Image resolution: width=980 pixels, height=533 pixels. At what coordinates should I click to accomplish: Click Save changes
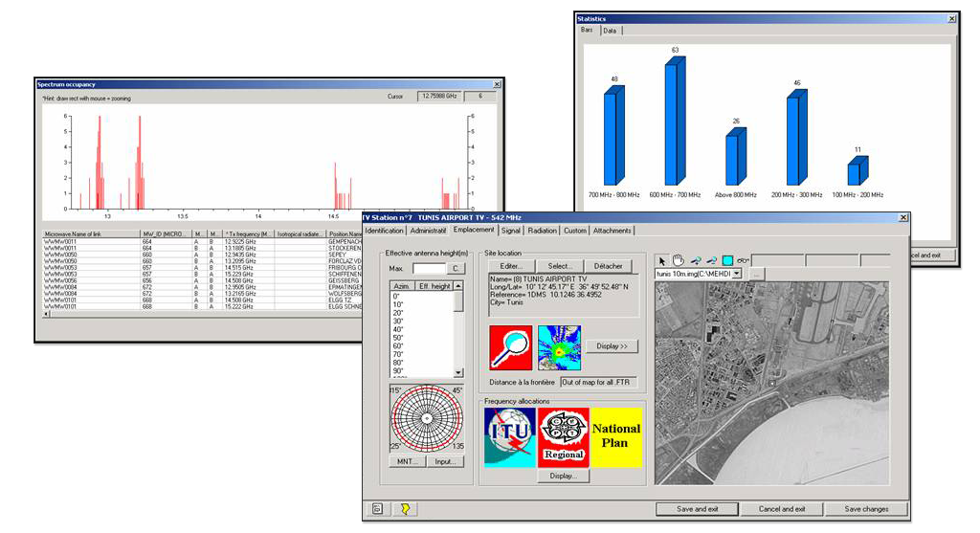pos(866,509)
